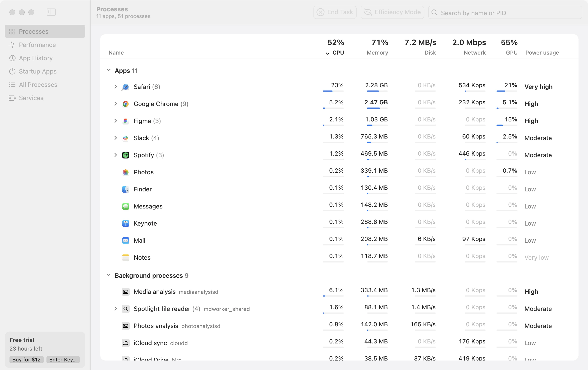Click the Media analysis process icon

[125, 292]
